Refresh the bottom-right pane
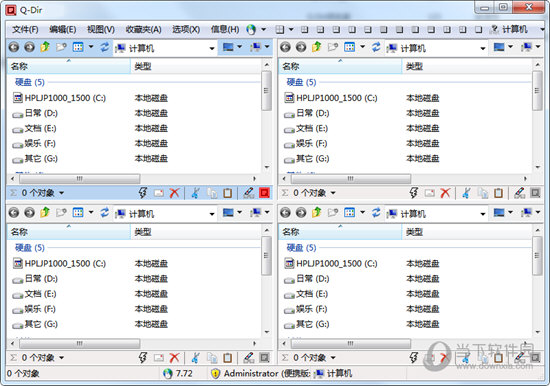The image size is (550, 386). (x=376, y=212)
